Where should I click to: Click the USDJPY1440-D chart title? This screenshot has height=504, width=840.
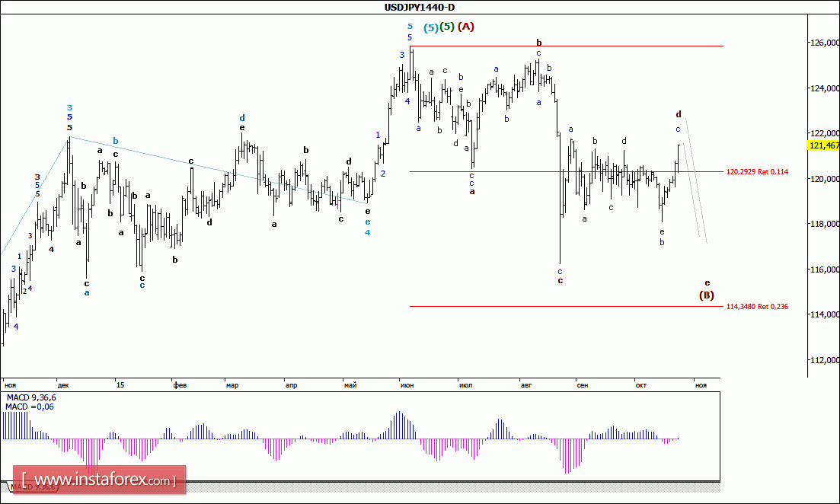pyautogui.click(x=420, y=7)
